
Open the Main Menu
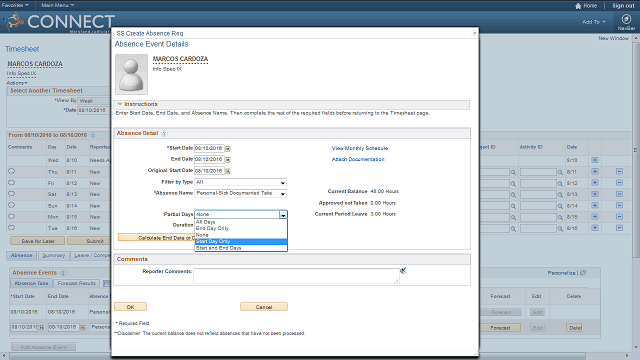(58, 5)
